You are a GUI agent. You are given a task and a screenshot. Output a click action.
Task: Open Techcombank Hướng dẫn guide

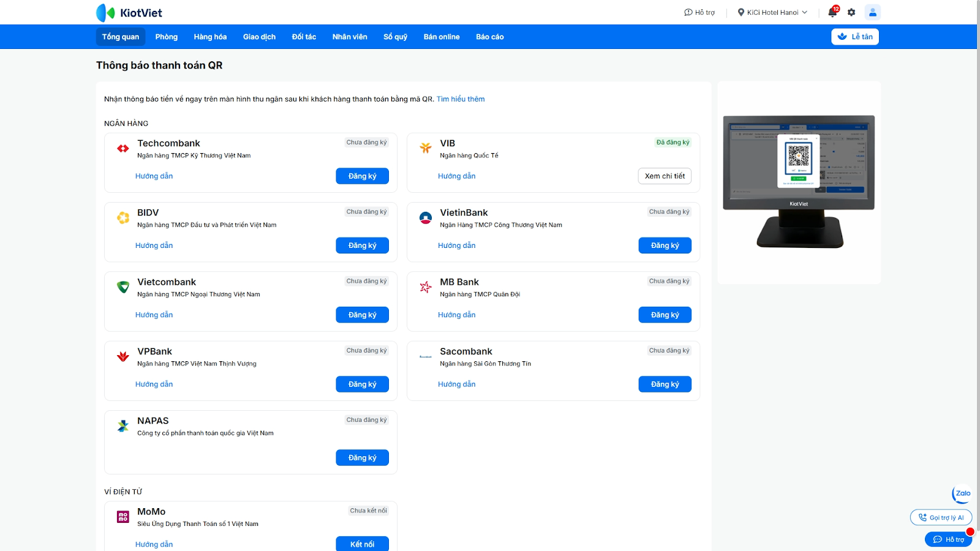(154, 176)
